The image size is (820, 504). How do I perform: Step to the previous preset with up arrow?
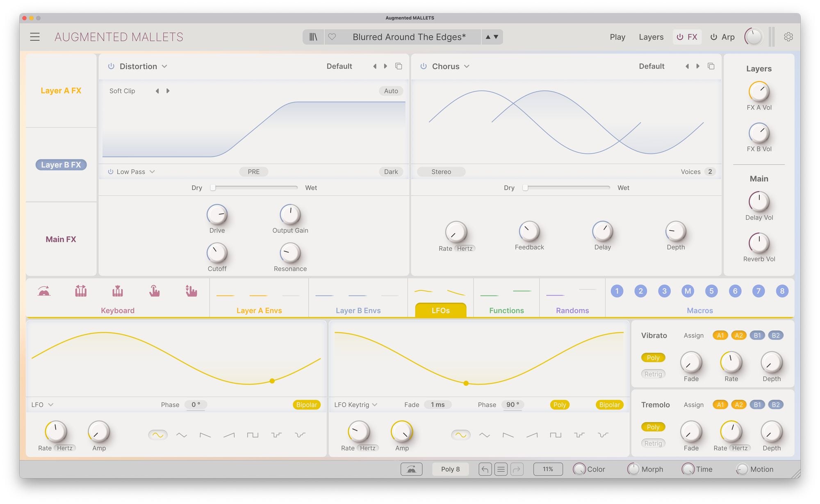pyautogui.click(x=488, y=37)
